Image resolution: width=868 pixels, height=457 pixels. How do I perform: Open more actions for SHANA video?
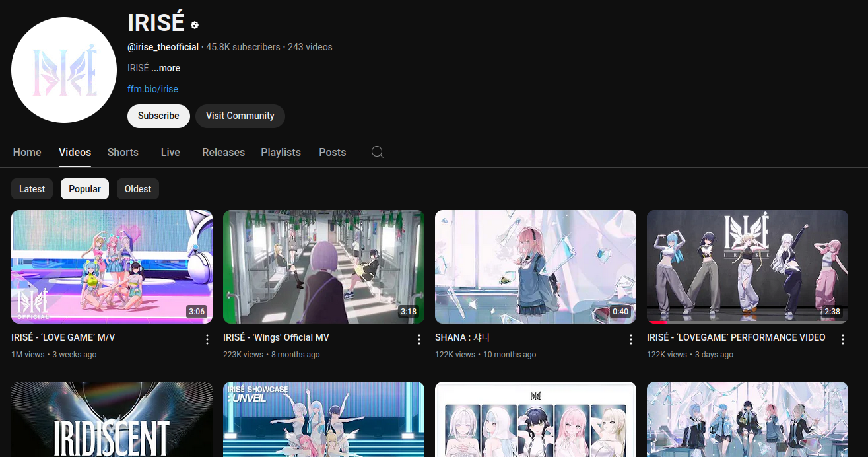(631, 339)
